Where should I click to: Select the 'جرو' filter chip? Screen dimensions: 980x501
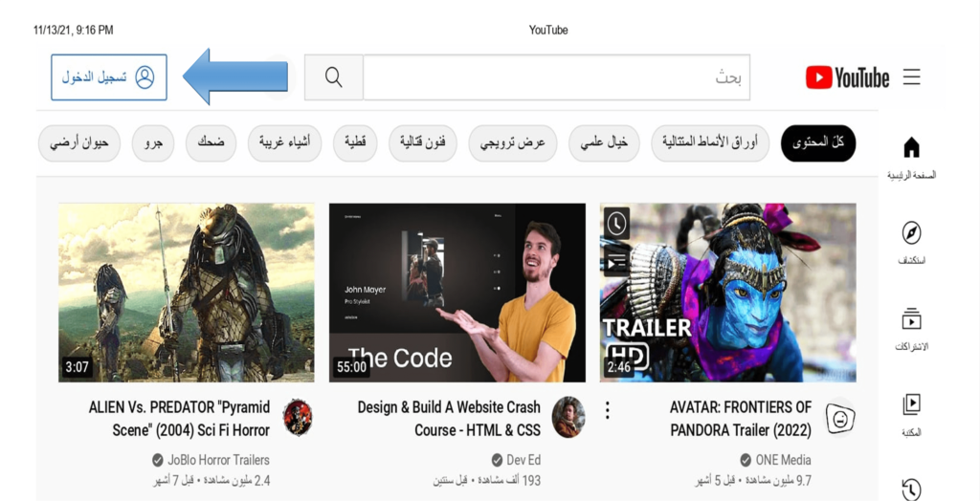pos(153,143)
